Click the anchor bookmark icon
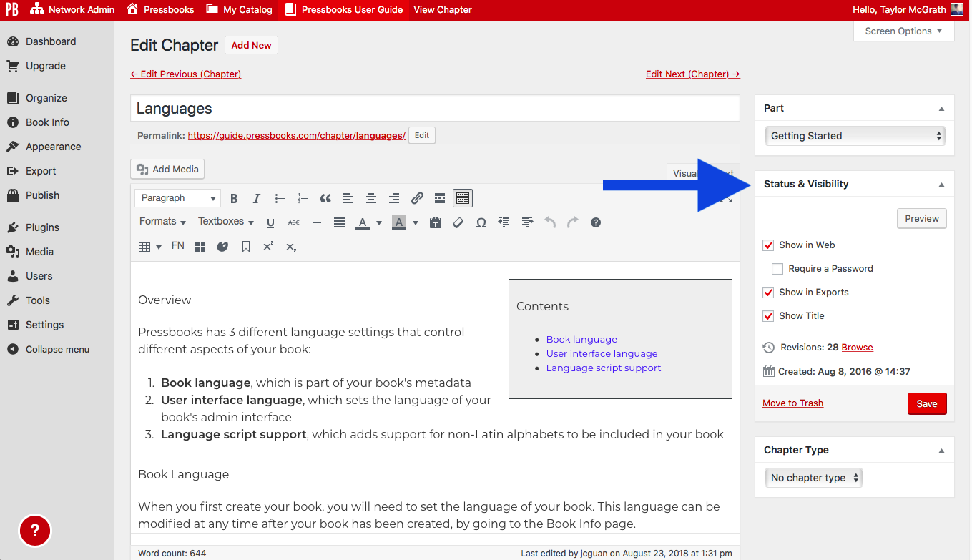Screen dimensions: 972x560 click(245, 247)
